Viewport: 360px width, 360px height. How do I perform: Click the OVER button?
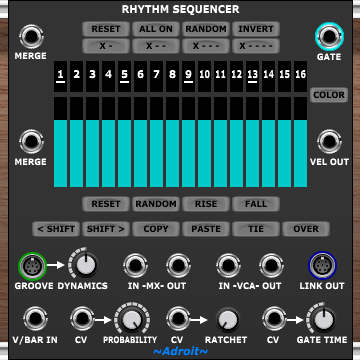pos(306,229)
